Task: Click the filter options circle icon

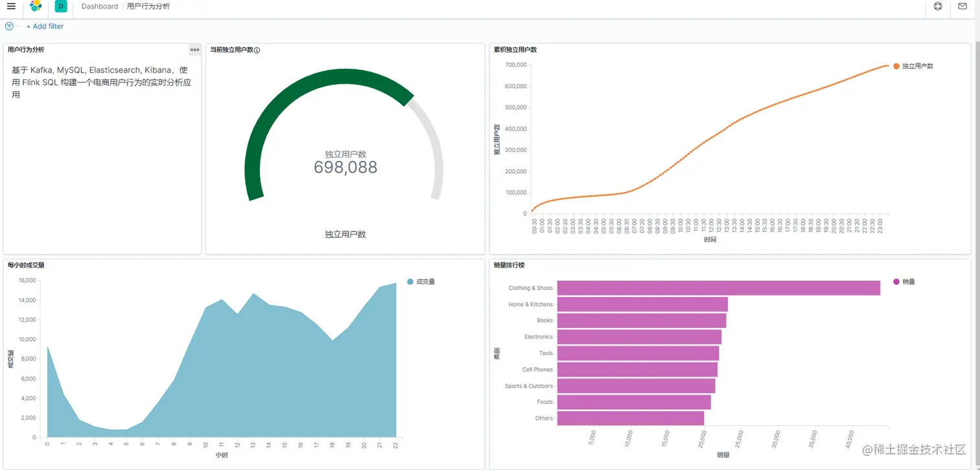Action: coord(9,27)
